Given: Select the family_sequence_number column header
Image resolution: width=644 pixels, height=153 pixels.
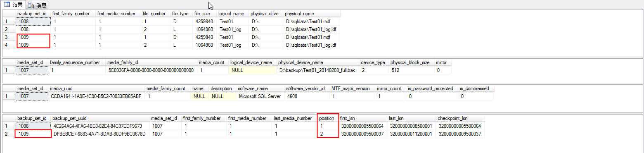Looking at the screenshot, I should (x=77, y=62).
